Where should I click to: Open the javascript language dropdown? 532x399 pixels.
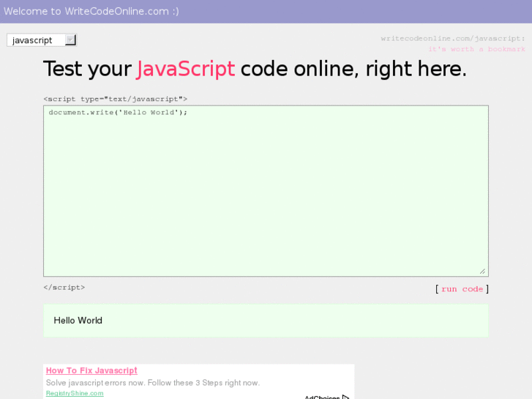(42, 40)
